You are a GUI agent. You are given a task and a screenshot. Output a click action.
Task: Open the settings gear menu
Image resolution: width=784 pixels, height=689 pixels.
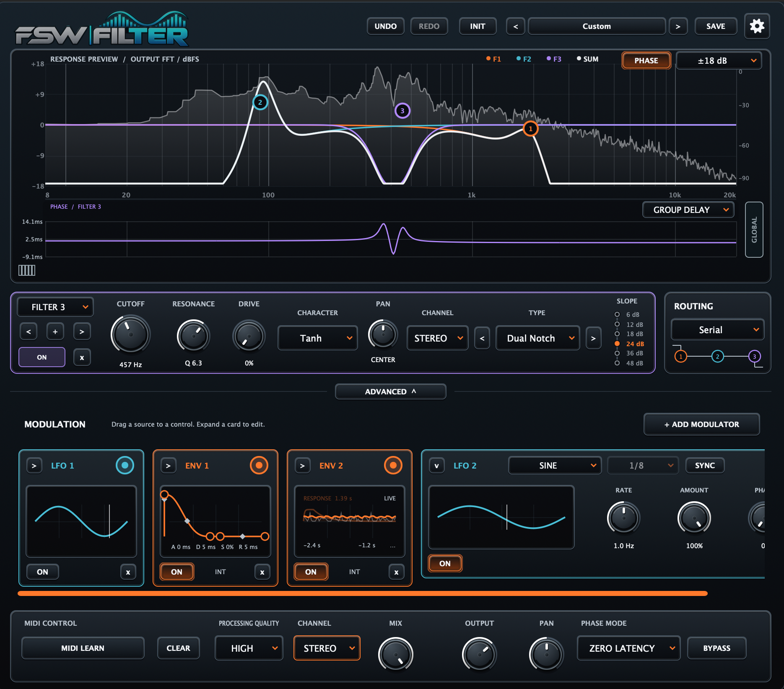(757, 26)
